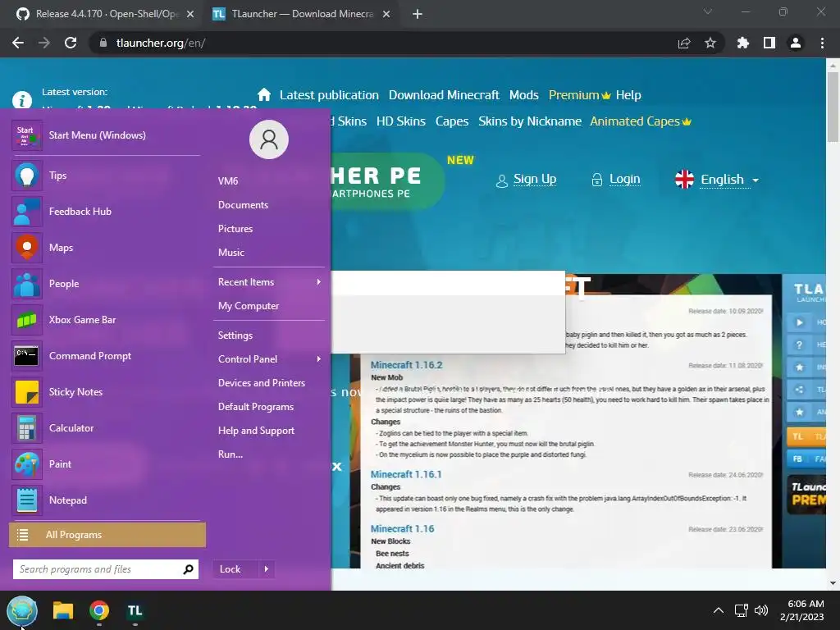Click the user account avatar picture
This screenshot has width=840, height=630.
[x=269, y=139]
